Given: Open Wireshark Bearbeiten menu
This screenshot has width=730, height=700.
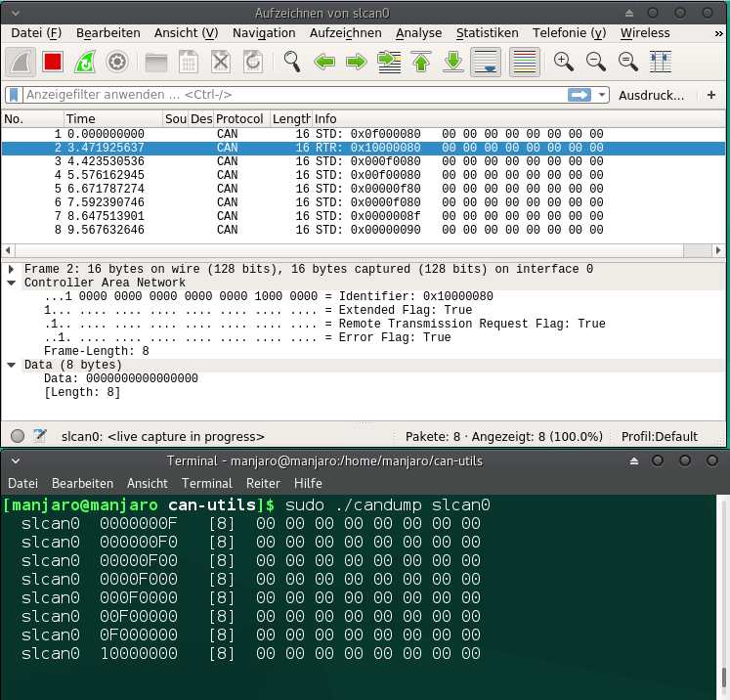Looking at the screenshot, I should (x=108, y=33).
